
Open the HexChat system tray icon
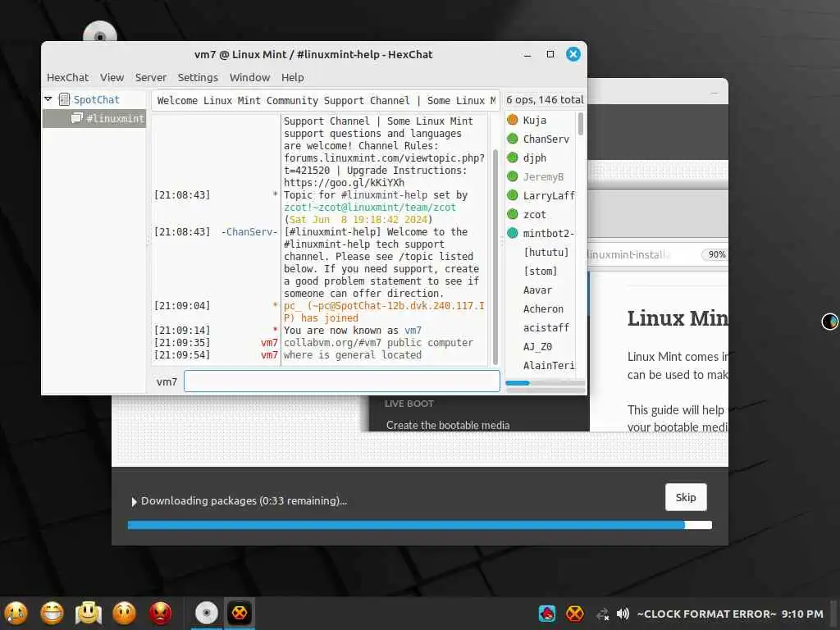[x=575, y=614]
